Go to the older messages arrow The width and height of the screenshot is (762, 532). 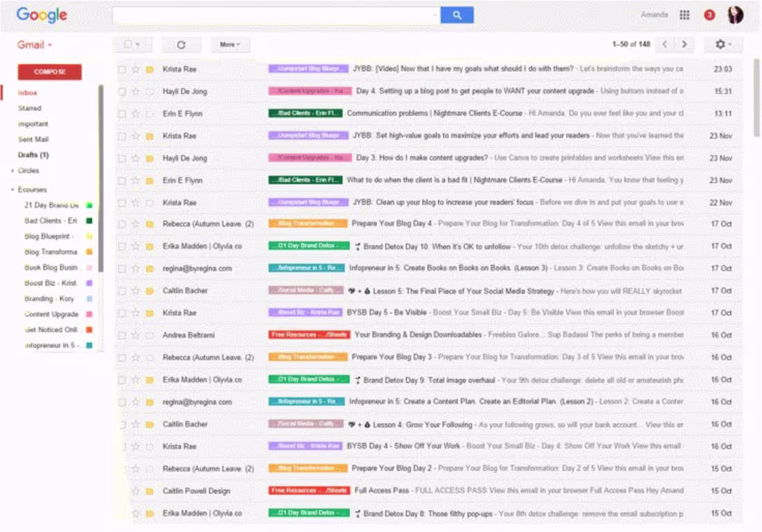click(x=684, y=44)
